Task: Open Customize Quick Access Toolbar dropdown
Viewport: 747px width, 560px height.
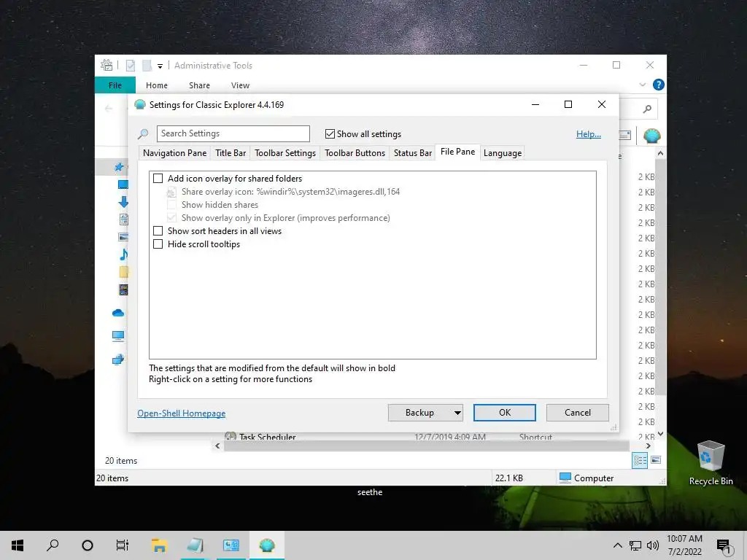Action: tap(160, 66)
